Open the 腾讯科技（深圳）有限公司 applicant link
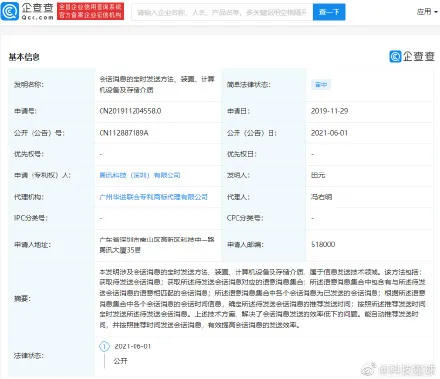The height and width of the screenshot is (379, 440). click(x=140, y=175)
